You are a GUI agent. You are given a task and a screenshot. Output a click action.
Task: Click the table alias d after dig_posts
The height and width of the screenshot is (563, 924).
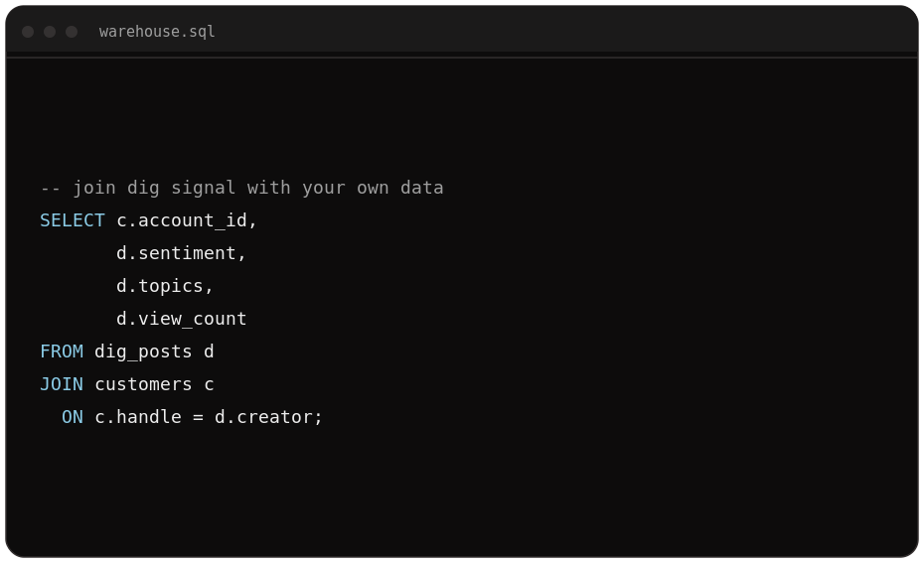click(x=209, y=352)
